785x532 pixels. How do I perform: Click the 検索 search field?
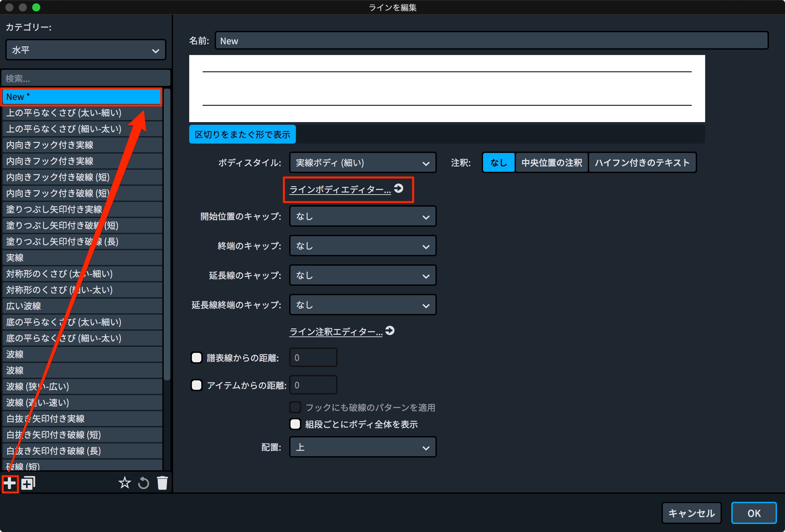[86, 79]
